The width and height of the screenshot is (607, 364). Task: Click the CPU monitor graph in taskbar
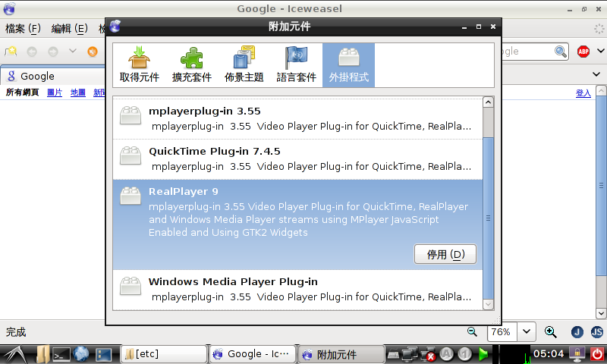coord(515,354)
